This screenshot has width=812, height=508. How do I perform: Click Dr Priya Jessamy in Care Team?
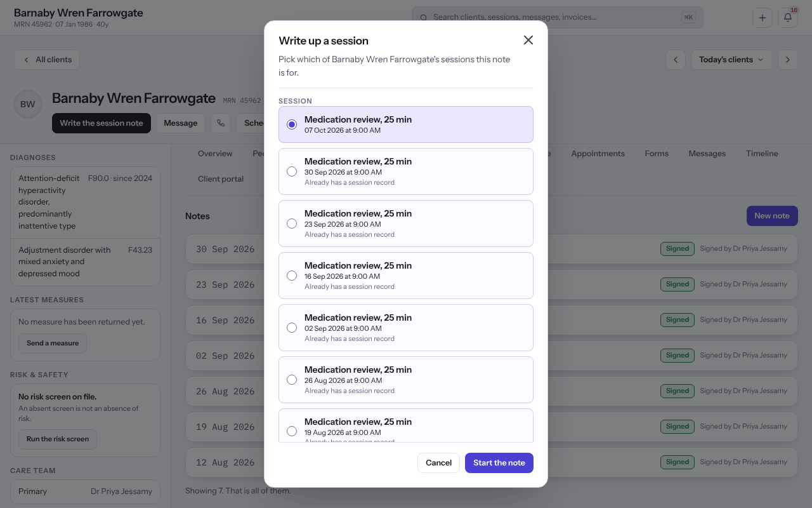[x=121, y=491]
